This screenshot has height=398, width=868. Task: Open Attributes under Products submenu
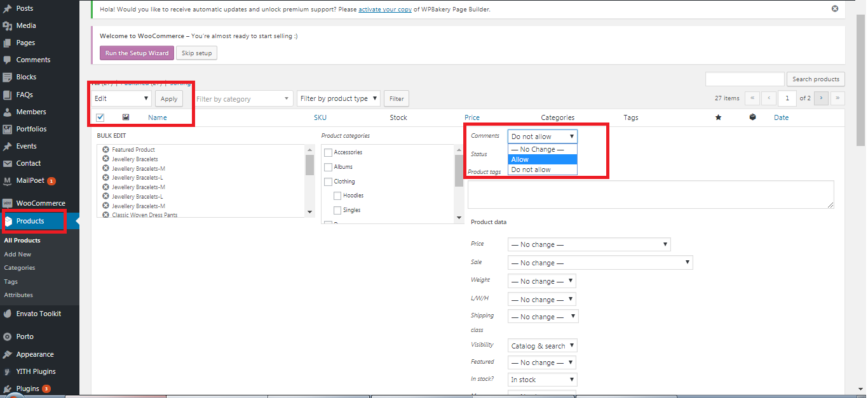coord(18,295)
